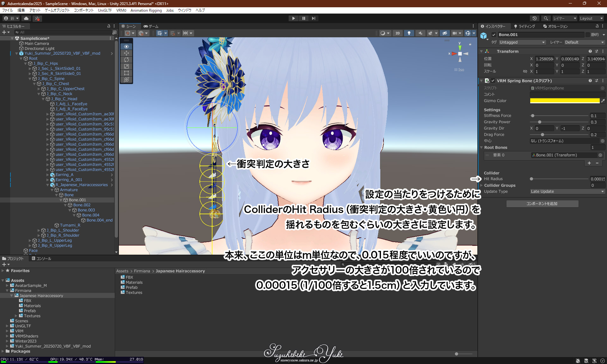Open the Undo History clock icon
Screen dimensions: 607x364
pyautogui.click(x=535, y=18)
